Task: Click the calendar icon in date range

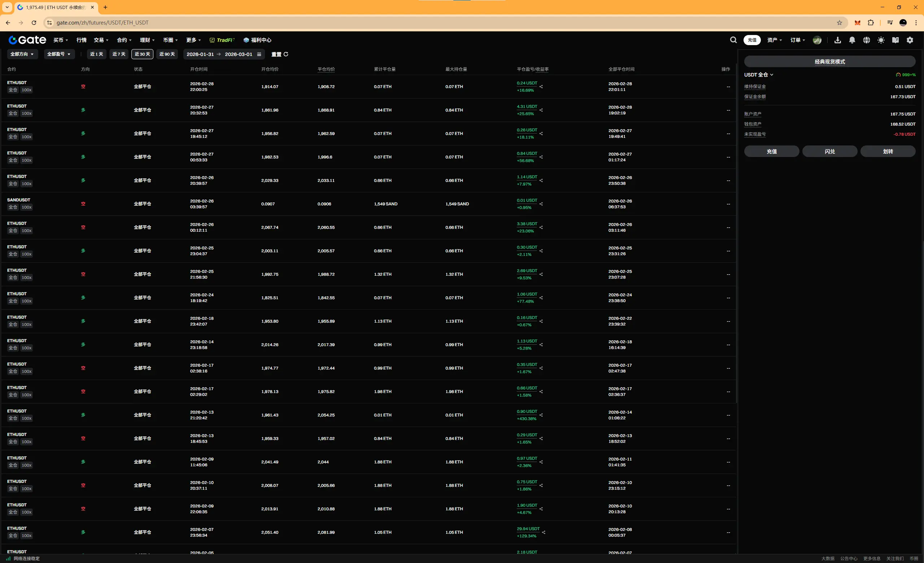Action: (x=259, y=54)
